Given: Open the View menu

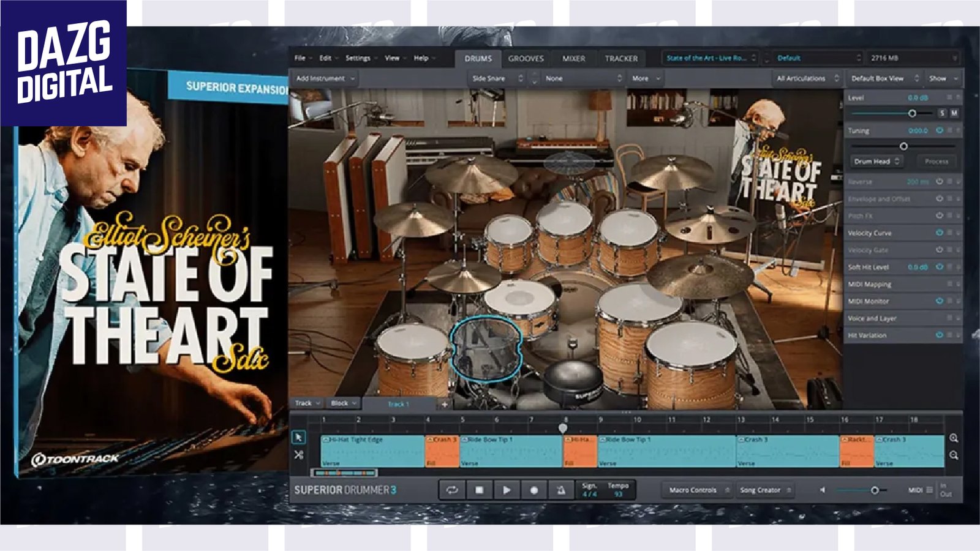Looking at the screenshot, I should [394, 58].
